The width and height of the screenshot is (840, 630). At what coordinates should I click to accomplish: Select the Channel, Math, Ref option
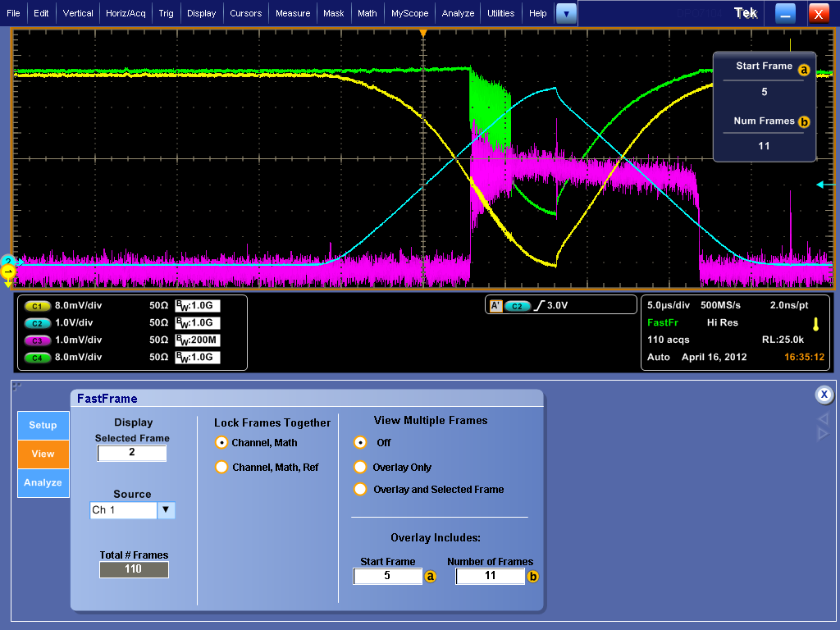click(x=221, y=468)
